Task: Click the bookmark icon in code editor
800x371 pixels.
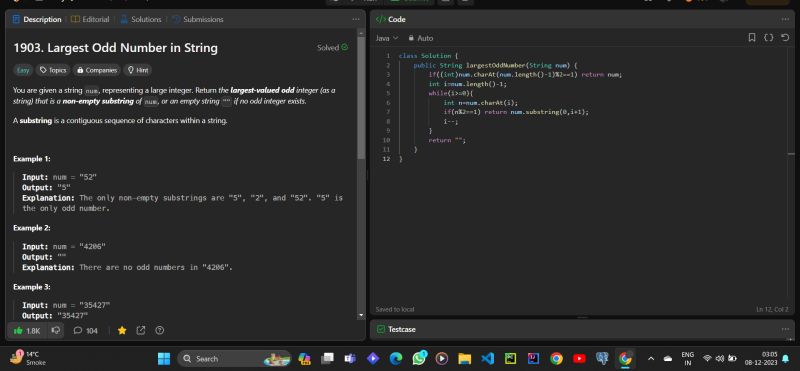Action: point(752,38)
